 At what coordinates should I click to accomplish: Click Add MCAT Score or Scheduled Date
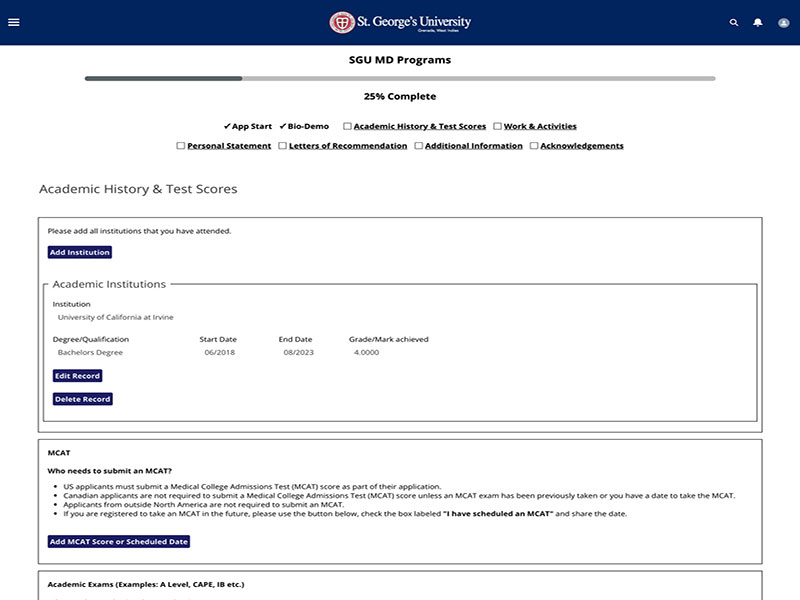[119, 541]
